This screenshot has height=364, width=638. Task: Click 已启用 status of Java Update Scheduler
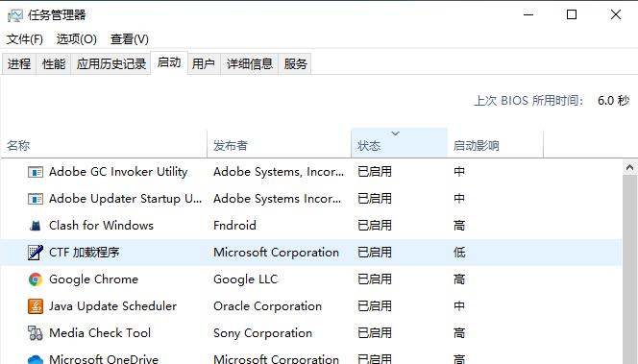click(x=375, y=306)
